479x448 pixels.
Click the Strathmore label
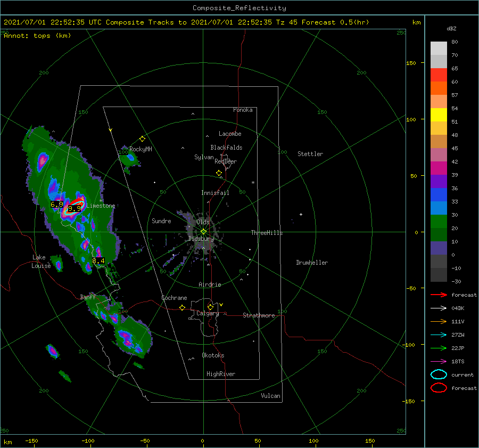click(x=259, y=315)
